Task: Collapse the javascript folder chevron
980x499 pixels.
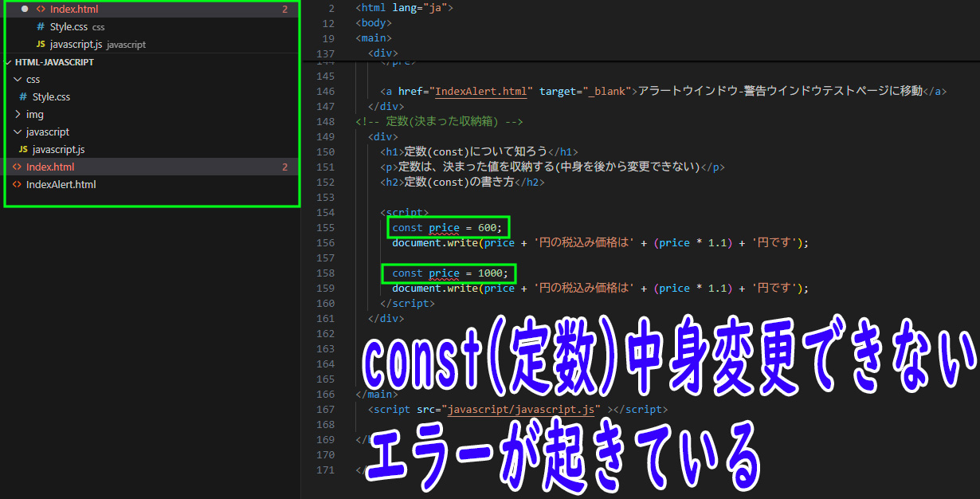Action: (x=18, y=132)
